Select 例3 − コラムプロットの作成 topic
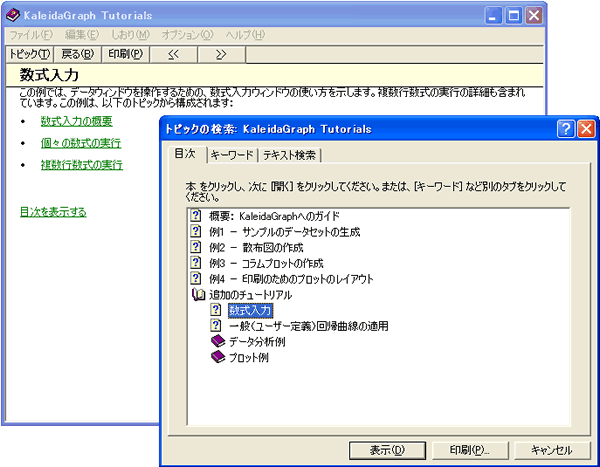This screenshot has height=467, width=600. pyautogui.click(x=266, y=263)
